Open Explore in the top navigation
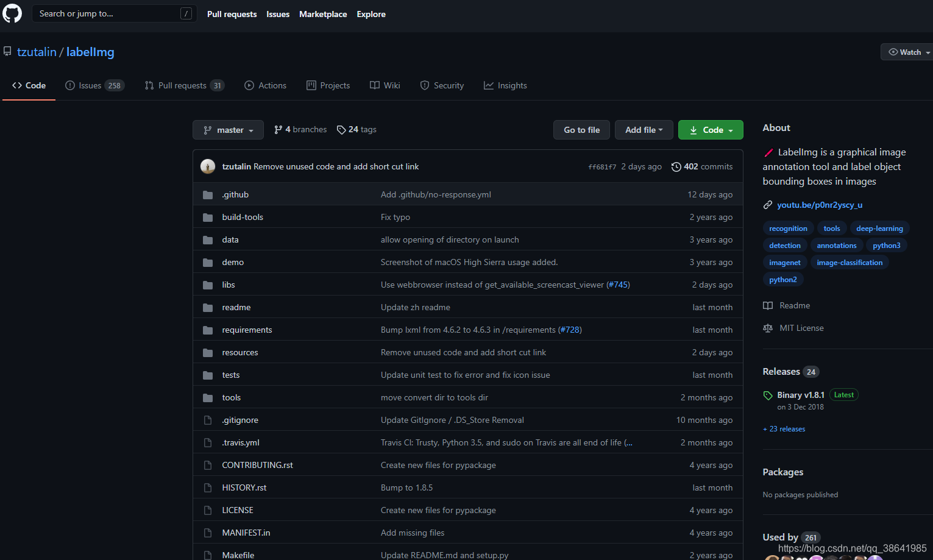This screenshot has width=933, height=560. point(371,14)
